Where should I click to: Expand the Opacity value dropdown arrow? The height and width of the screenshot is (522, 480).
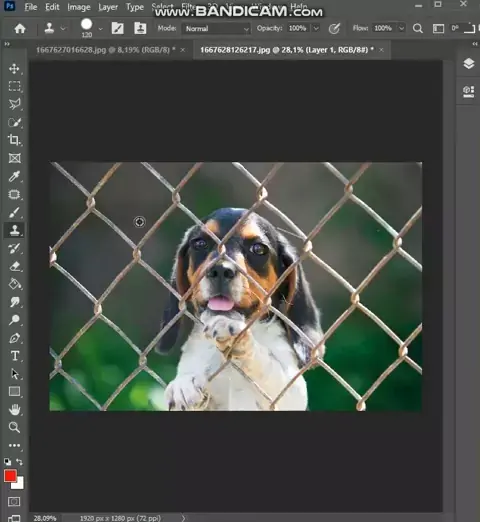pos(316,29)
